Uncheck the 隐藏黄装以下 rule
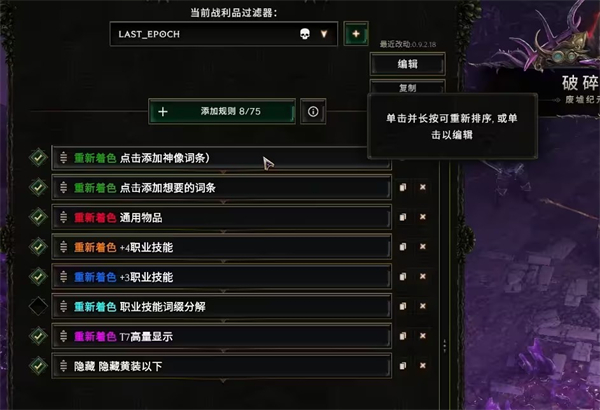This screenshot has width=600, height=410. click(x=38, y=366)
